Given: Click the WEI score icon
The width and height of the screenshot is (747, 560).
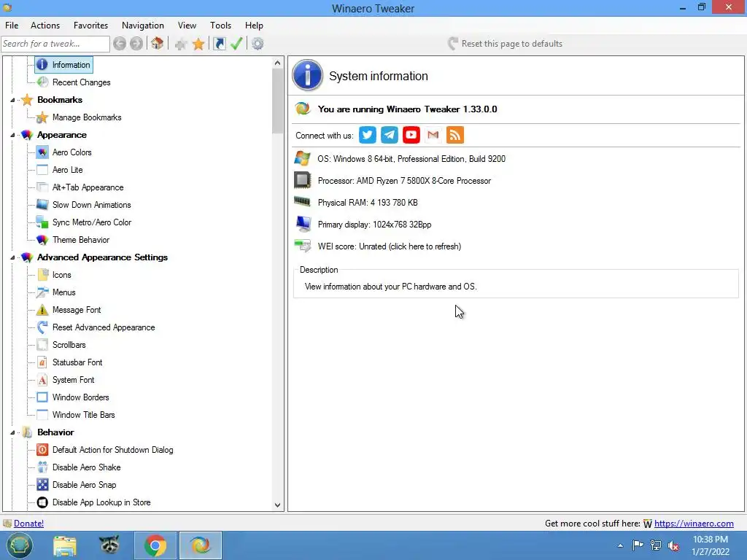Looking at the screenshot, I should [303, 246].
